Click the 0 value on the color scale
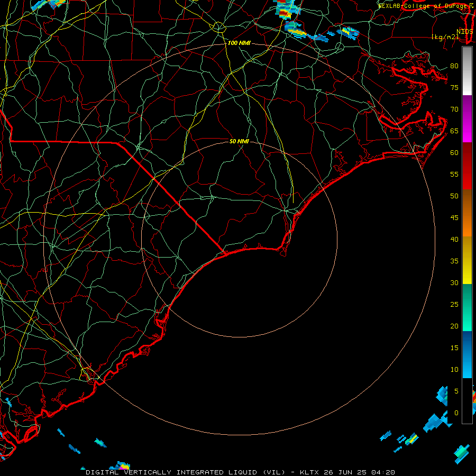The height and width of the screenshot is (476, 476). [x=456, y=413]
